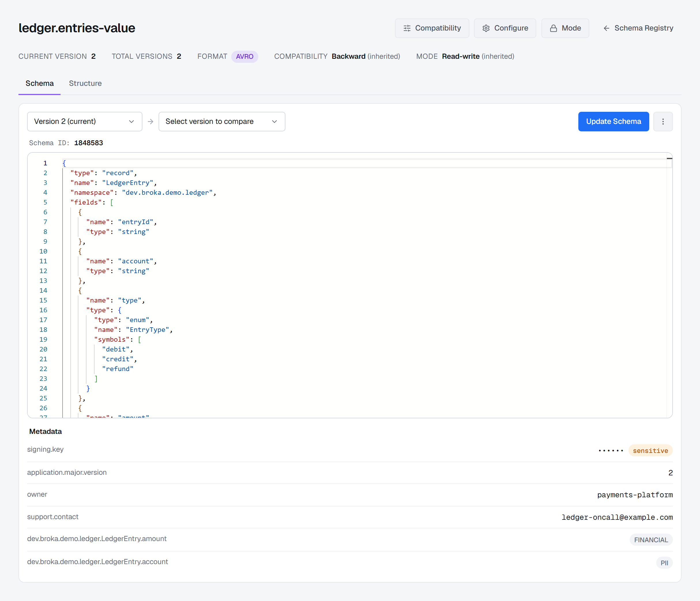Click the "EntryType" enum name on line 18
The height and width of the screenshot is (601, 700).
[x=147, y=330]
